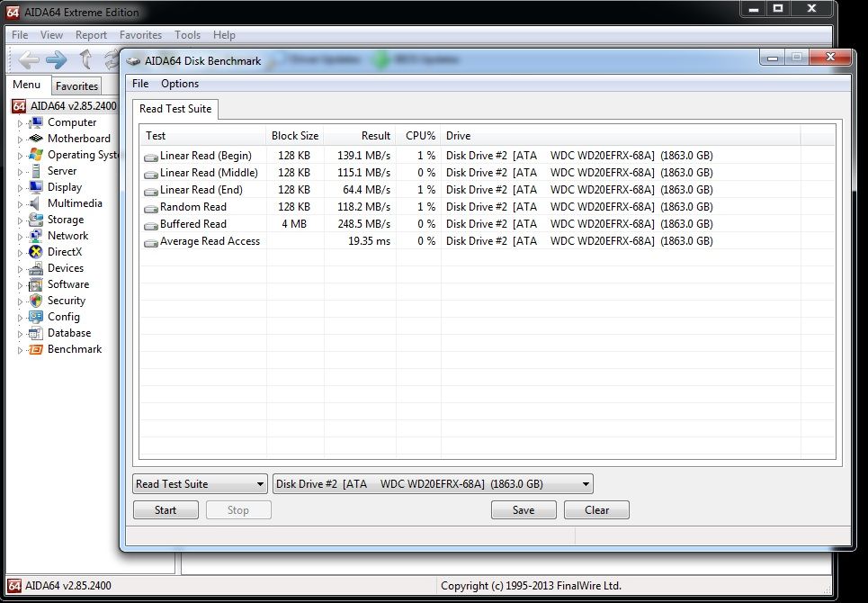Click the Result column header
868x603 pixels.
pyautogui.click(x=360, y=136)
